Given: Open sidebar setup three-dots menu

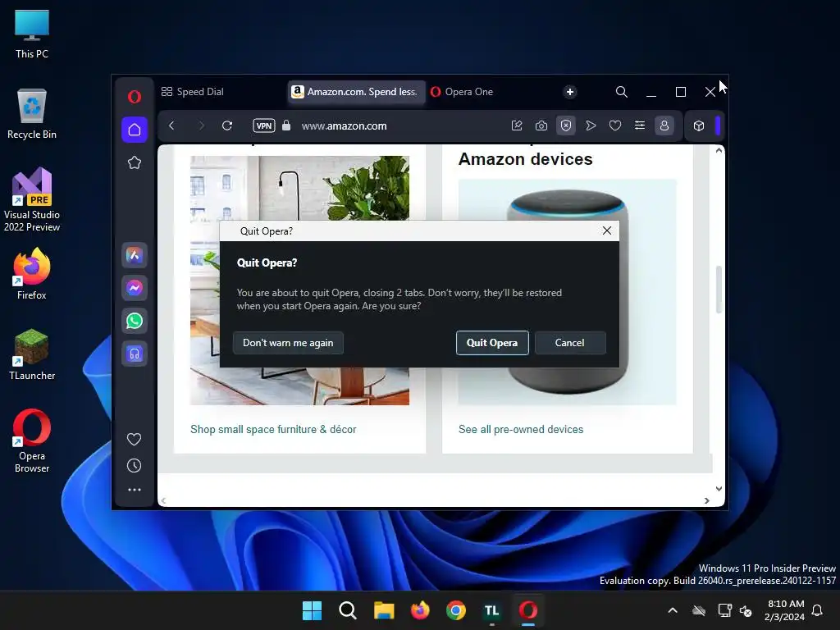Looking at the screenshot, I should (134, 490).
